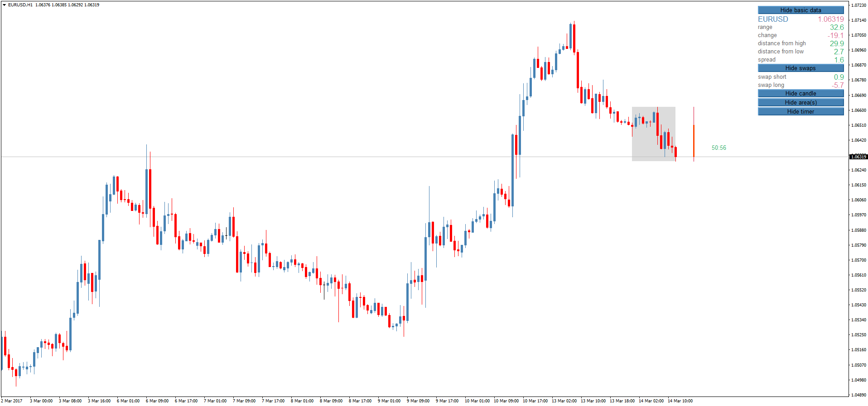
Task: Click the orange preview candle
Action: click(694, 140)
